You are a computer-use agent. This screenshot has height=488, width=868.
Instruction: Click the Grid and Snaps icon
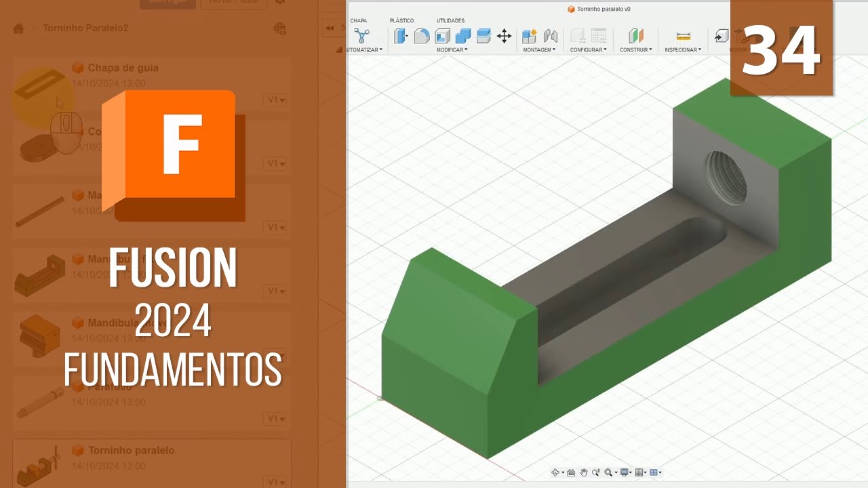click(x=639, y=472)
